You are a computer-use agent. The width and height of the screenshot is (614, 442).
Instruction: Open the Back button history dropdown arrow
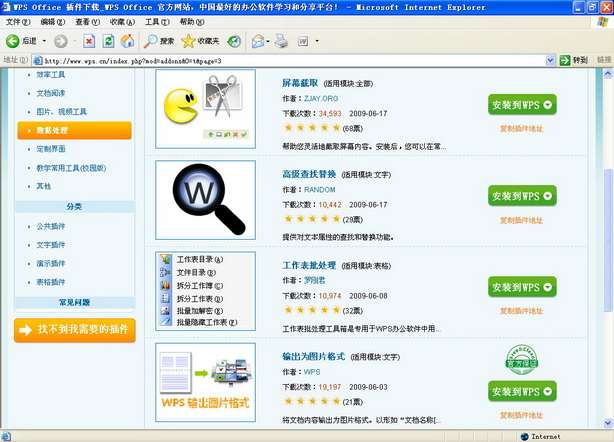pos(44,41)
